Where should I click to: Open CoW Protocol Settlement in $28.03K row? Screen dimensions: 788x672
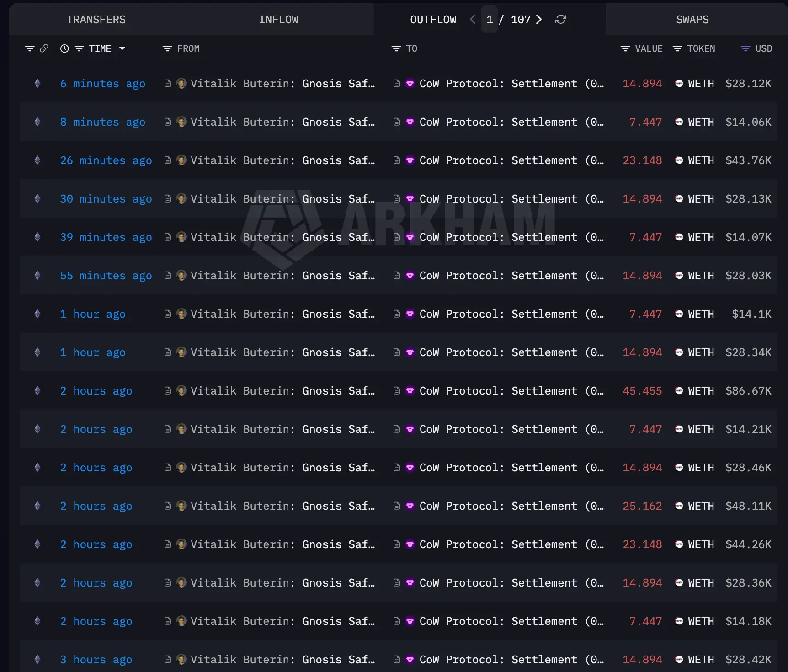[511, 276]
